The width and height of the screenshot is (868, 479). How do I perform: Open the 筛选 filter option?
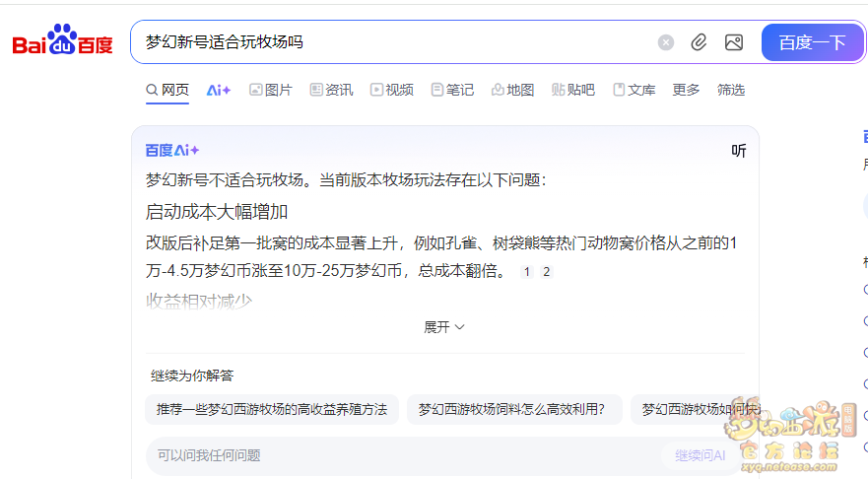[731, 90]
